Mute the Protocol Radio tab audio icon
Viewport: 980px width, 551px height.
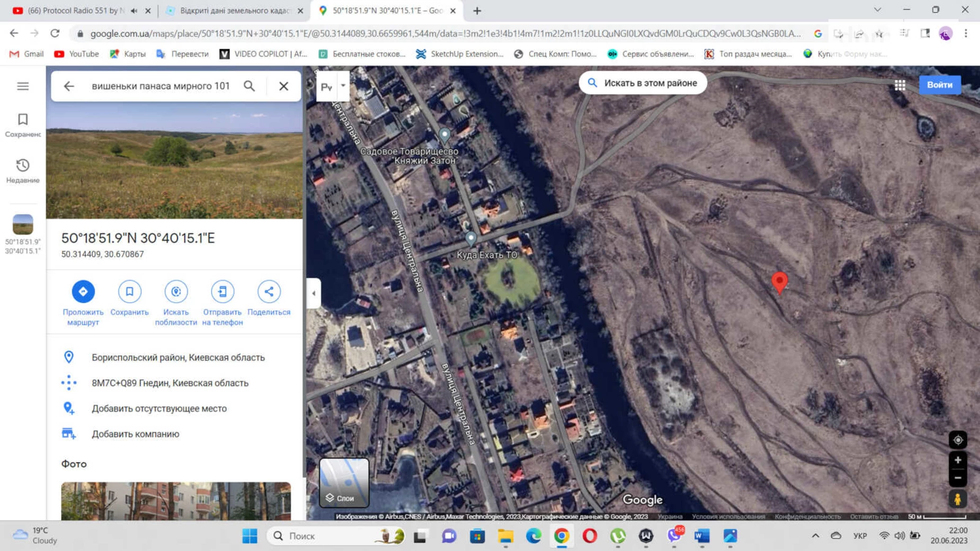pos(134,11)
